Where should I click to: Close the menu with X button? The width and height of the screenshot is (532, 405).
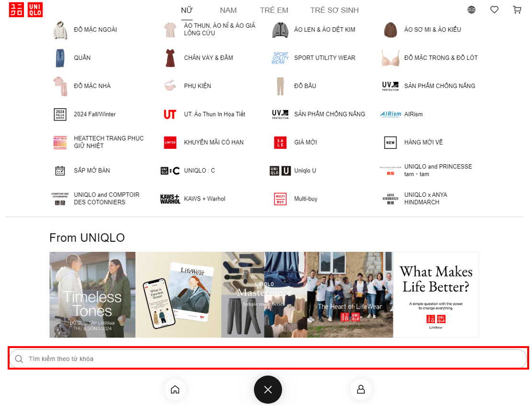(x=268, y=390)
